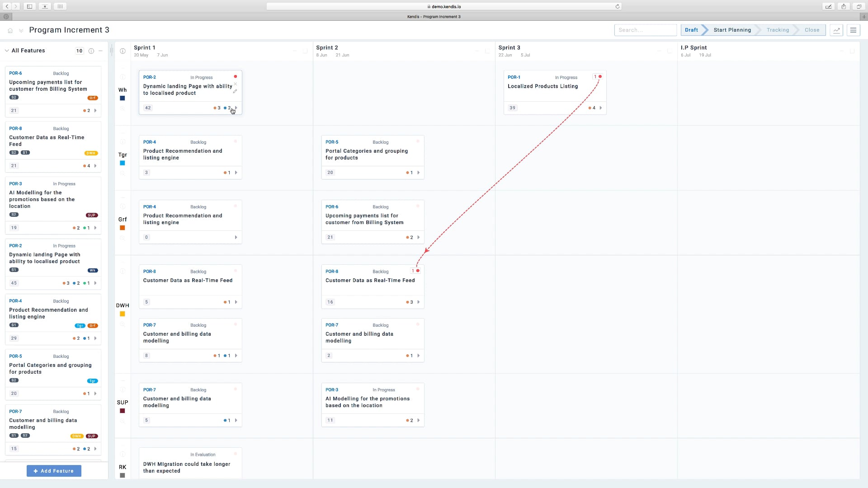
Task: Open the analytics chart icon in header
Action: click(836, 30)
